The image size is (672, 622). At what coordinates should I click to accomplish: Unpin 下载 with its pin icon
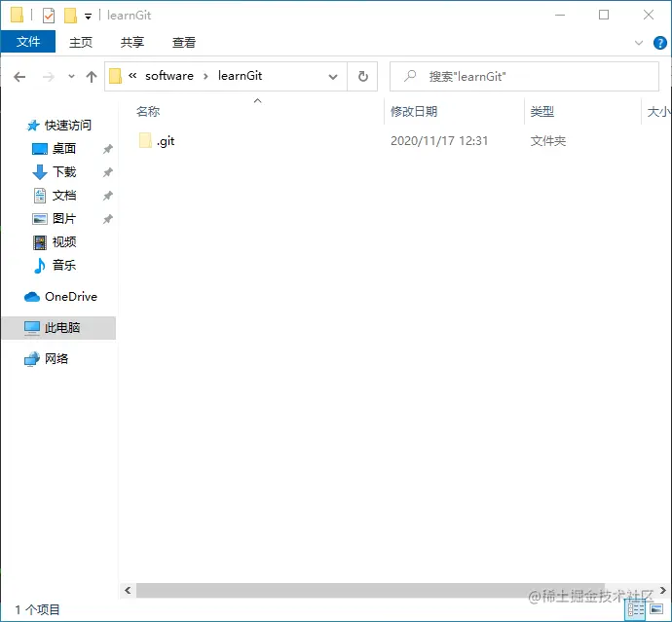(x=107, y=172)
